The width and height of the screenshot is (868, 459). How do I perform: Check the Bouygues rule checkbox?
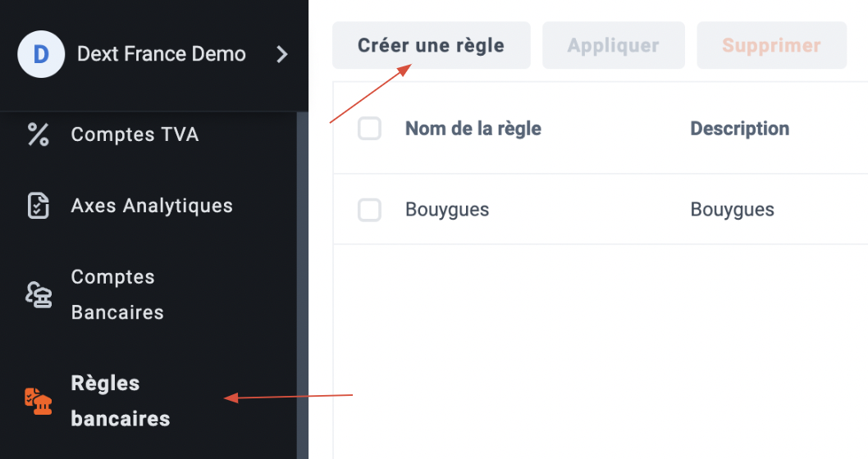click(369, 210)
